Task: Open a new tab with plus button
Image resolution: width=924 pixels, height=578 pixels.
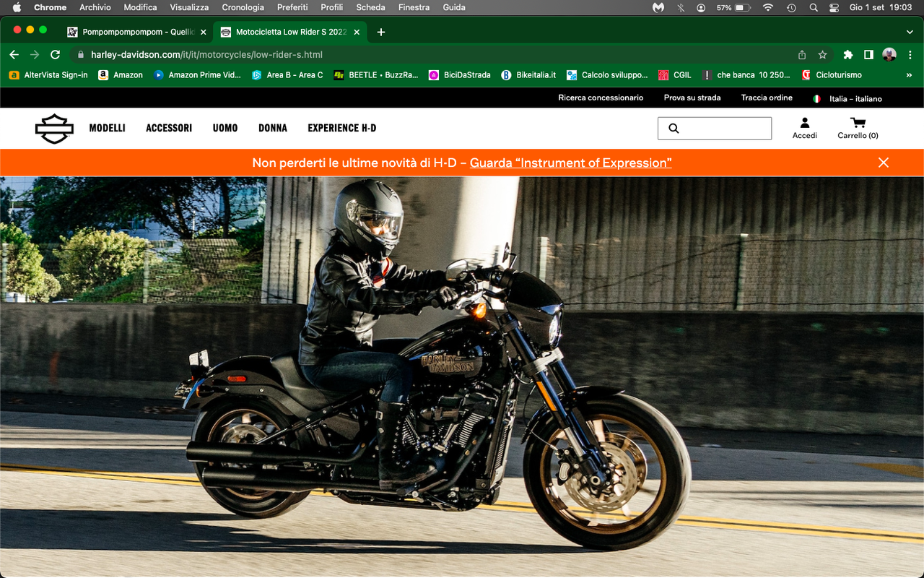Action: point(381,32)
